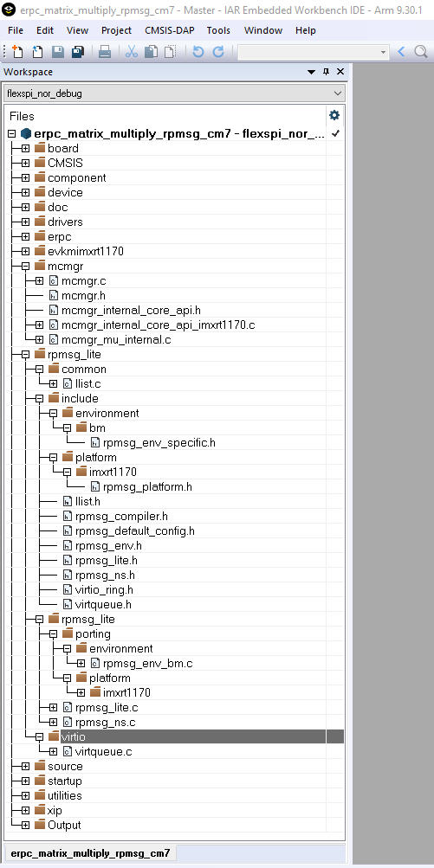Click the Cut scissors icon

pos(132,52)
